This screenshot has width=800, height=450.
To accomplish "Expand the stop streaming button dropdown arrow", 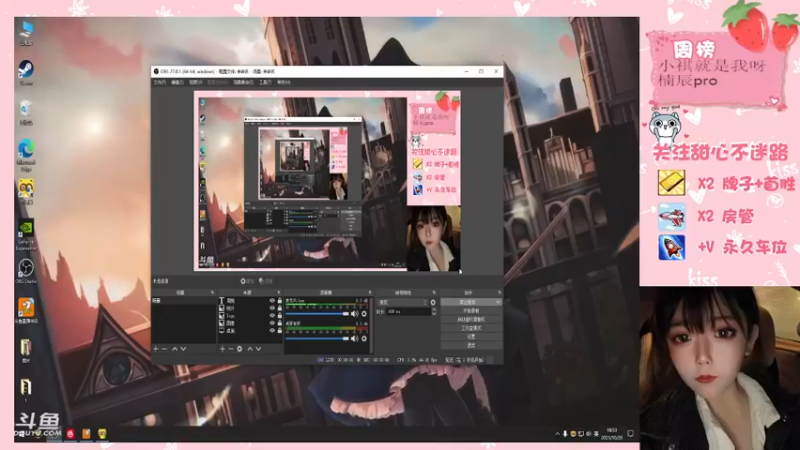I will (498, 302).
